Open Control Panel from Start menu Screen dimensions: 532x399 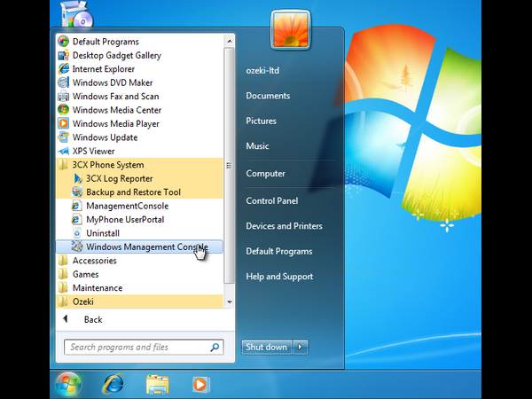[x=271, y=200]
